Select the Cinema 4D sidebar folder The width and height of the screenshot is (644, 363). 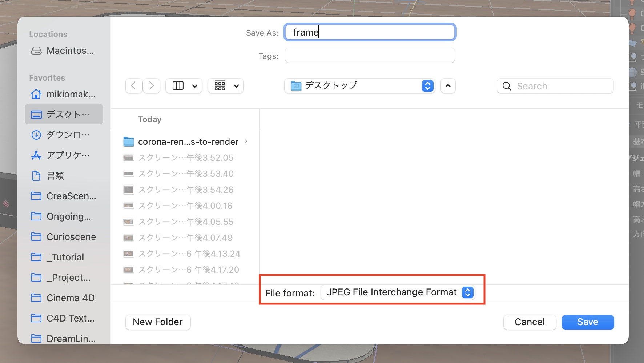pos(64,298)
